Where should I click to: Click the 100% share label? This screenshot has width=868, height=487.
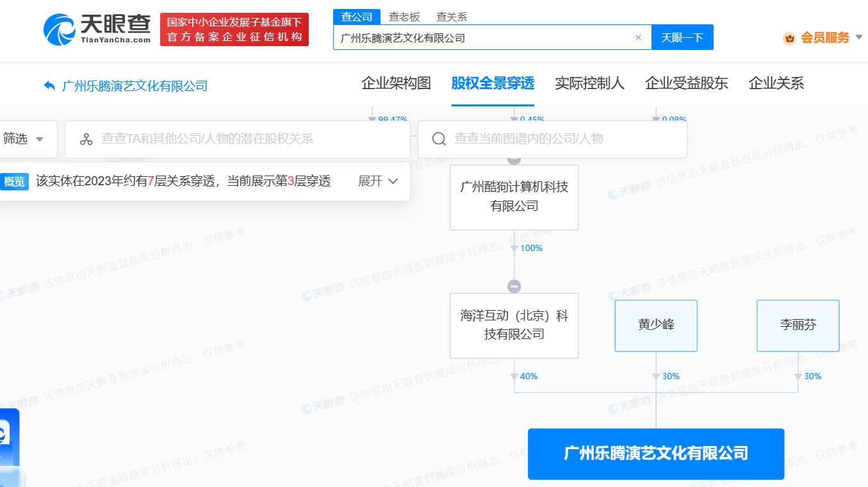pyautogui.click(x=531, y=248)
